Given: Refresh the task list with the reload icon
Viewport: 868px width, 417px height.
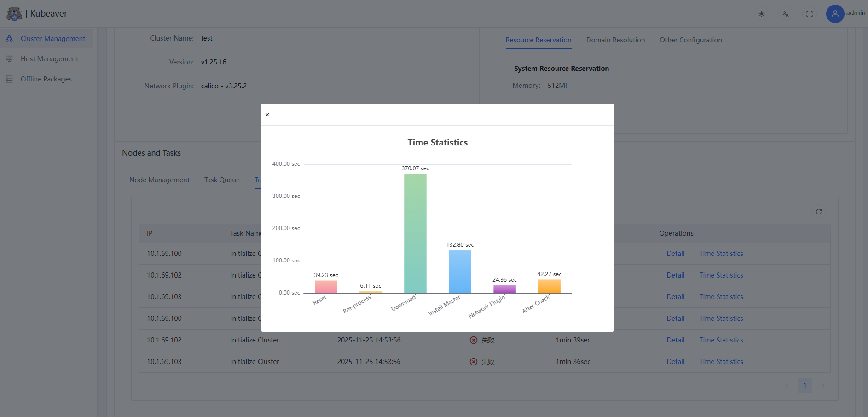Looking at the screenshot, I should tap(819, 212).
